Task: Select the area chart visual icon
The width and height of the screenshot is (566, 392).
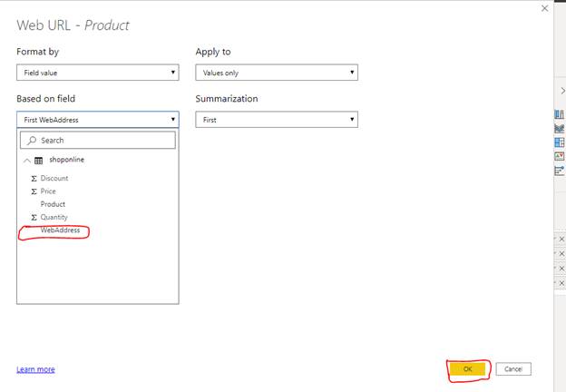Action: 559,128
